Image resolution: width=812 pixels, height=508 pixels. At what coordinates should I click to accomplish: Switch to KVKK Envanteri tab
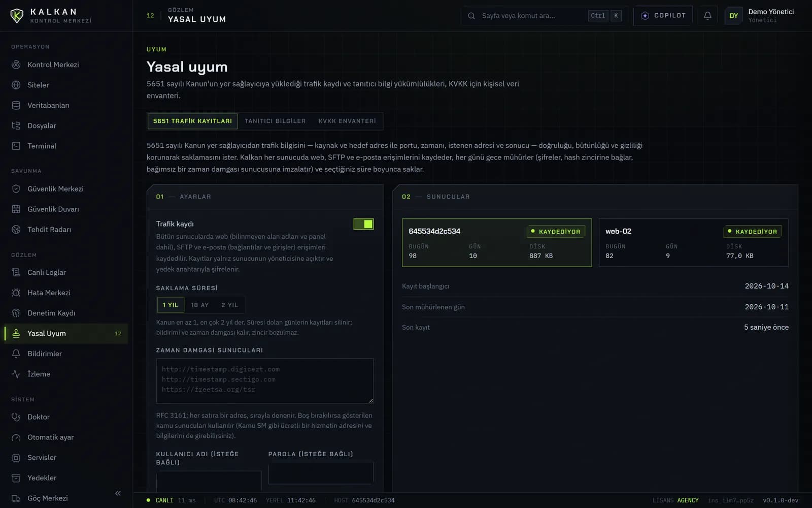347,121
